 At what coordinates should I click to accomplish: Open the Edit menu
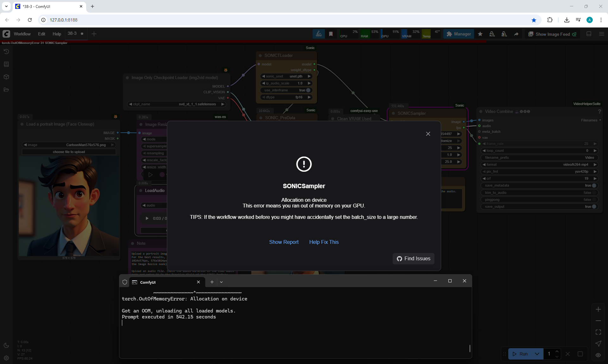click(41, 34)
